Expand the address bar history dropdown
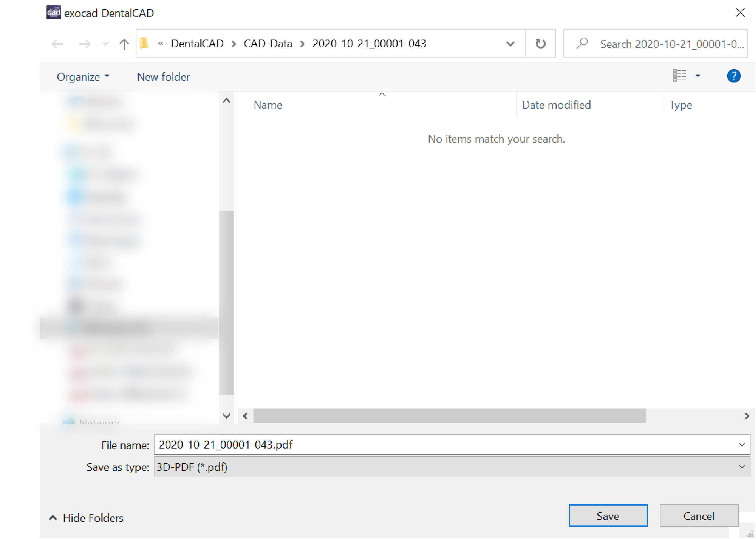This screenshot has width=756, height=539. pyautogui.click(x=510, y=44)
